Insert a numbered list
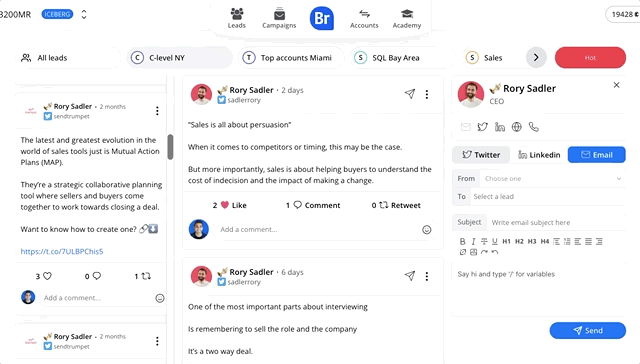 567,241
